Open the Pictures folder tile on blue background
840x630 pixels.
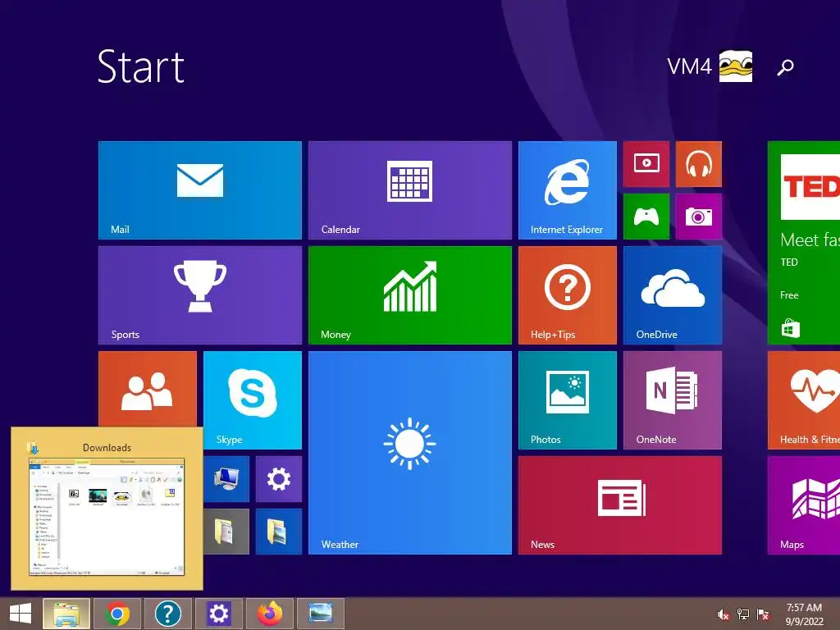coord(279,532)
